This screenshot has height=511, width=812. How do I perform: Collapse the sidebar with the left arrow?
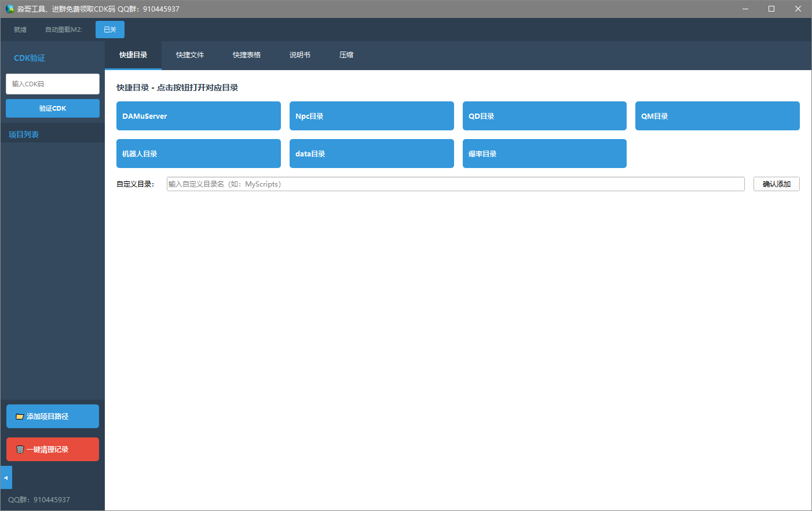(6, 478)
